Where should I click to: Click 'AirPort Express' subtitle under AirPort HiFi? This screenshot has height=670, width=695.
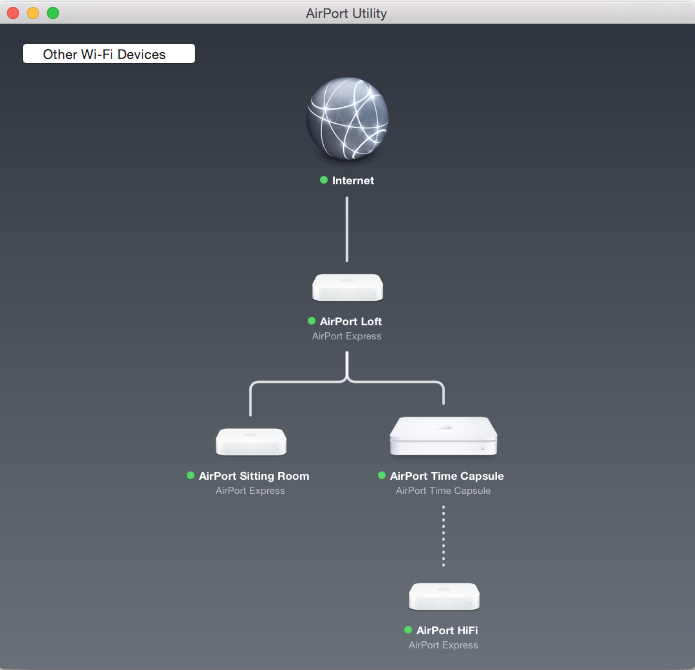click(443, 645)
